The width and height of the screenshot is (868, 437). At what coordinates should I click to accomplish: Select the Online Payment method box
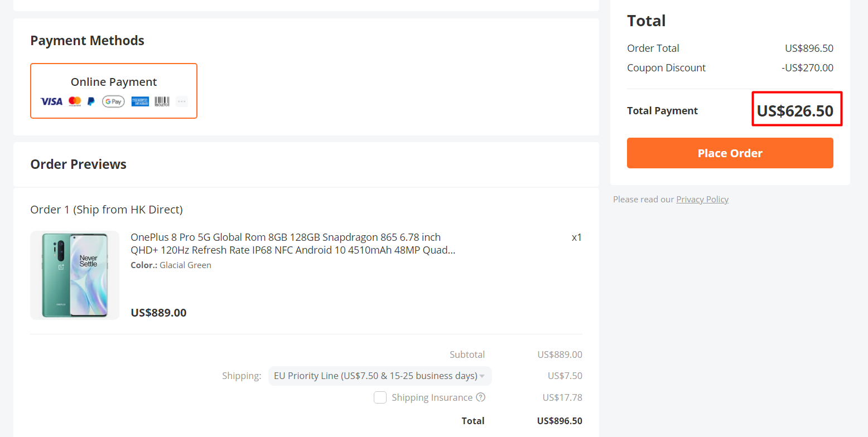click(114, 91)
